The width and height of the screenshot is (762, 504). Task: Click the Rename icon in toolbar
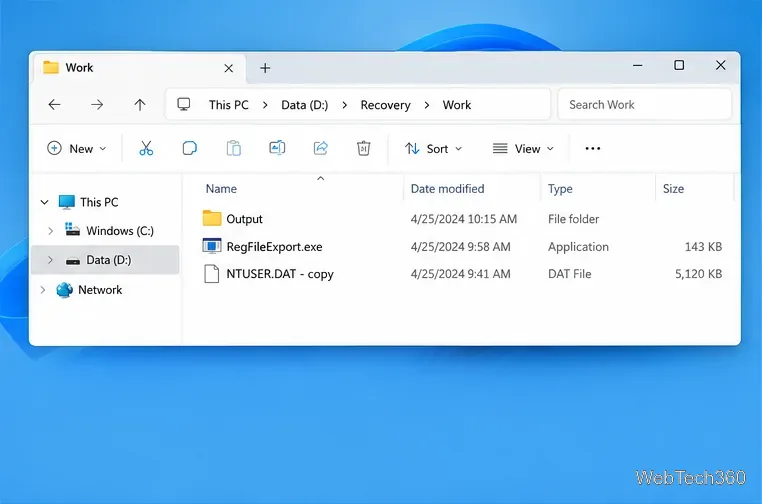277,148
